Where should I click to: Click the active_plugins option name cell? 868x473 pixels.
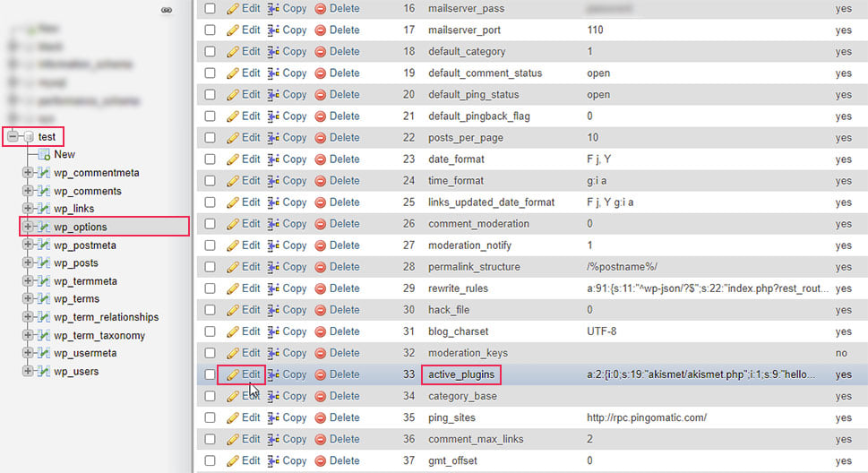tap(461, 374)
